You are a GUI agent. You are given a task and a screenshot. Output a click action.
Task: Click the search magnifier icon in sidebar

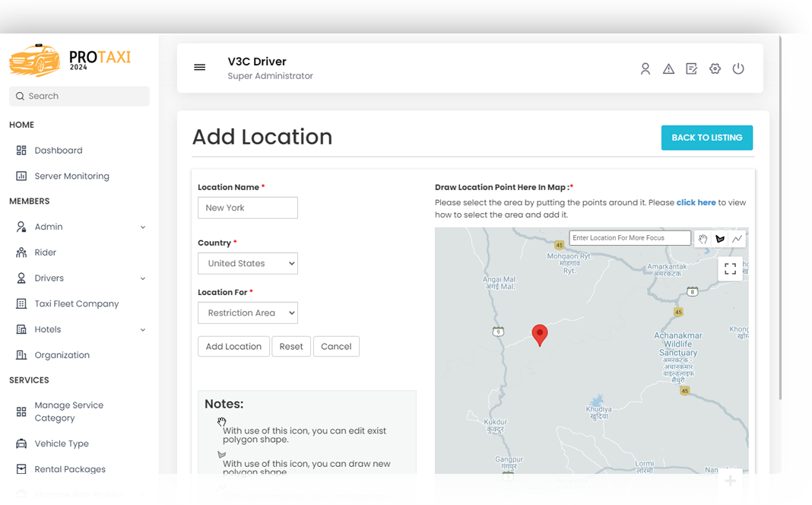(x=21, y=97)
